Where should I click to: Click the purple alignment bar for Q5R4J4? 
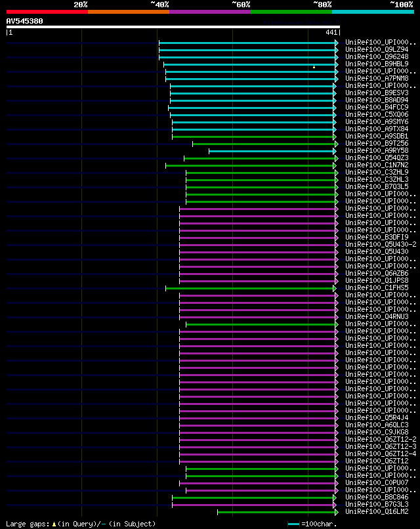[x=257, y=418]
